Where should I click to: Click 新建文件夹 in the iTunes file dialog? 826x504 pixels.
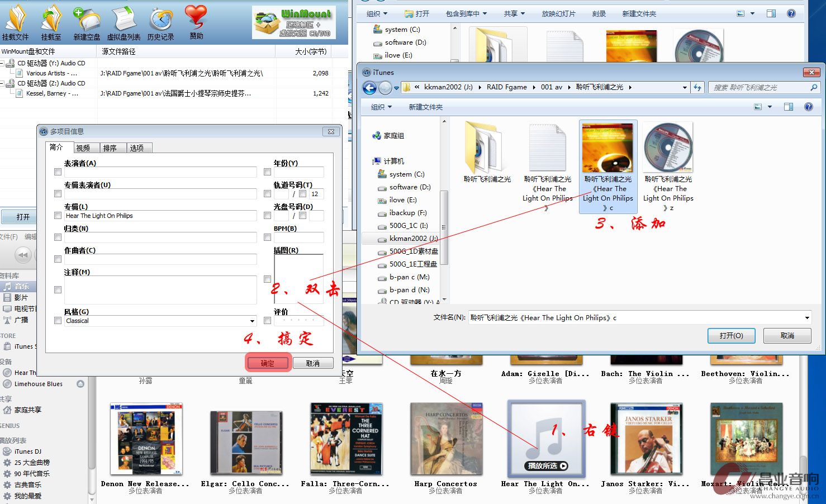pyautogui.click(x=425, y=107)
